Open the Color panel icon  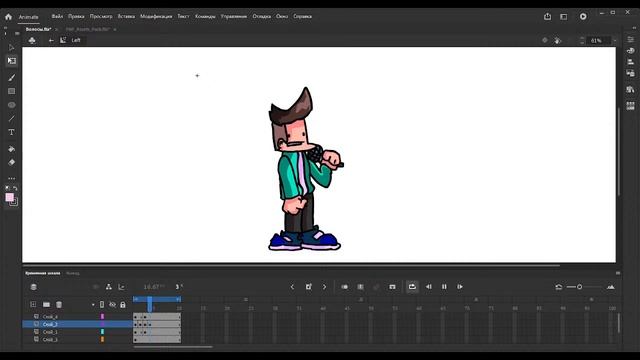(631, 51)
